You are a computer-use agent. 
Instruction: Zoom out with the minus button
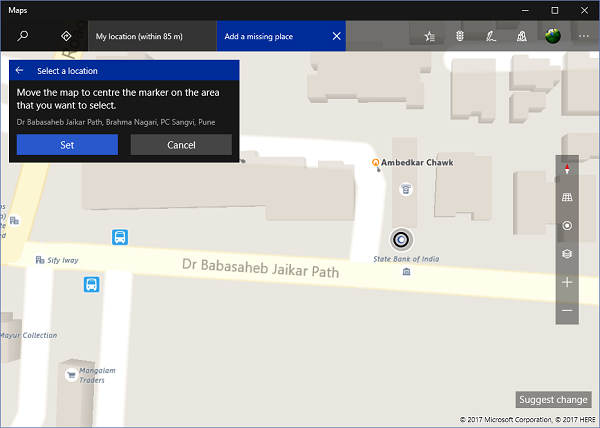pyautogui.click(x=567, y=310)
